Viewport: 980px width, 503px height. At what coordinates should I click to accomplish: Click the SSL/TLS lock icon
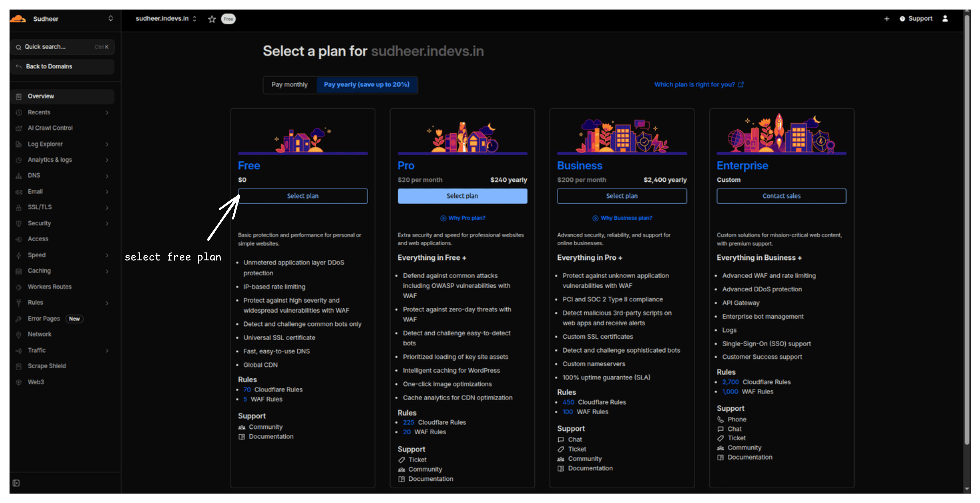[19, 208]
